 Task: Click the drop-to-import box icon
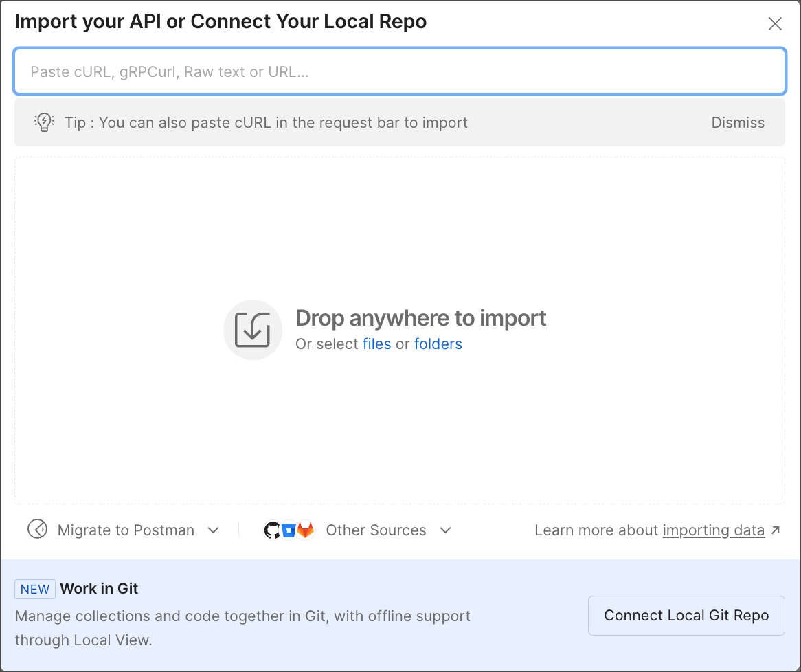point(253,330)
